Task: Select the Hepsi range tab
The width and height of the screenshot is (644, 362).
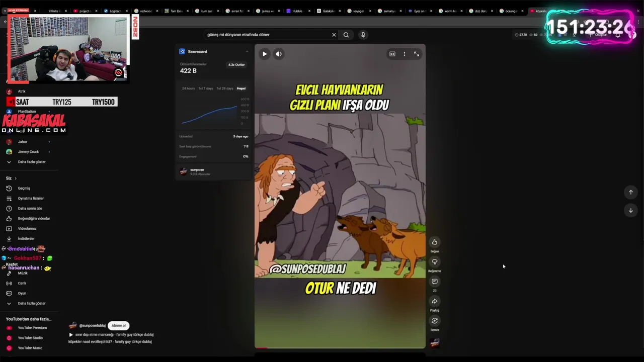Action: 242,88
